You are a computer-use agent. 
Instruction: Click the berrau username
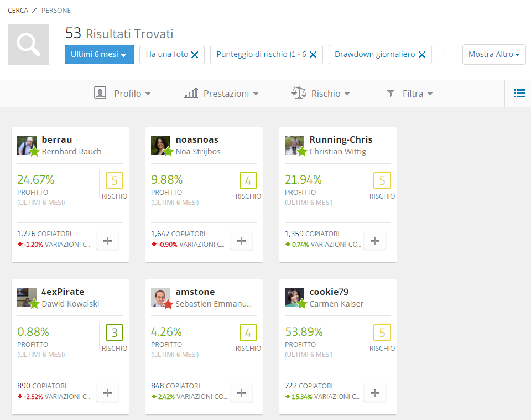[57, 139]
